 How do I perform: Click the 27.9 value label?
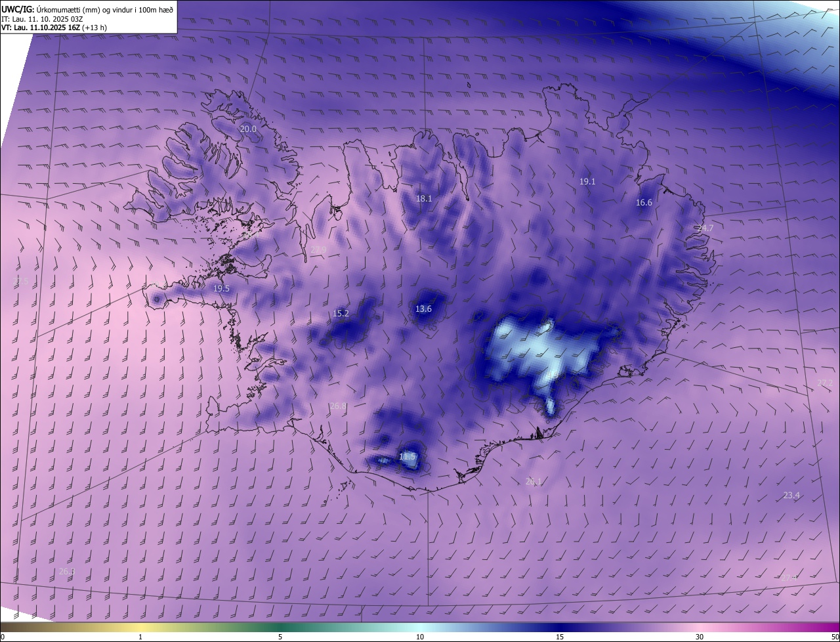(x=318, y=249)
